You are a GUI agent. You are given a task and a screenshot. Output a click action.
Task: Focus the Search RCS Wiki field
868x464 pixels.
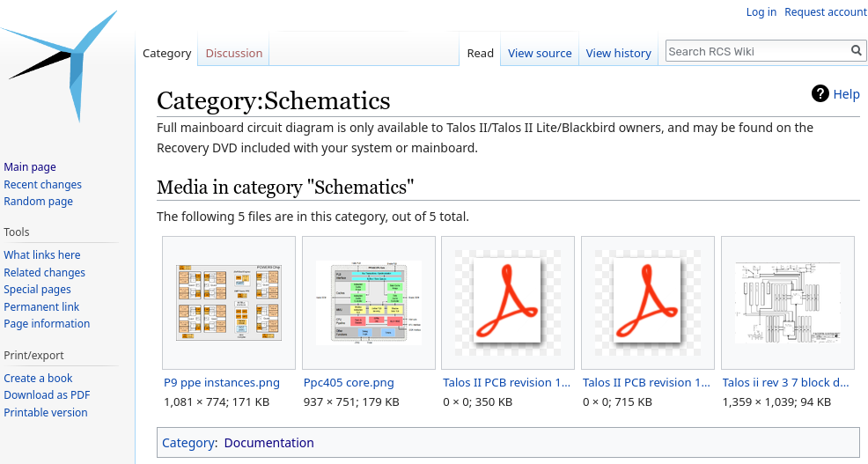coord(757,51)
